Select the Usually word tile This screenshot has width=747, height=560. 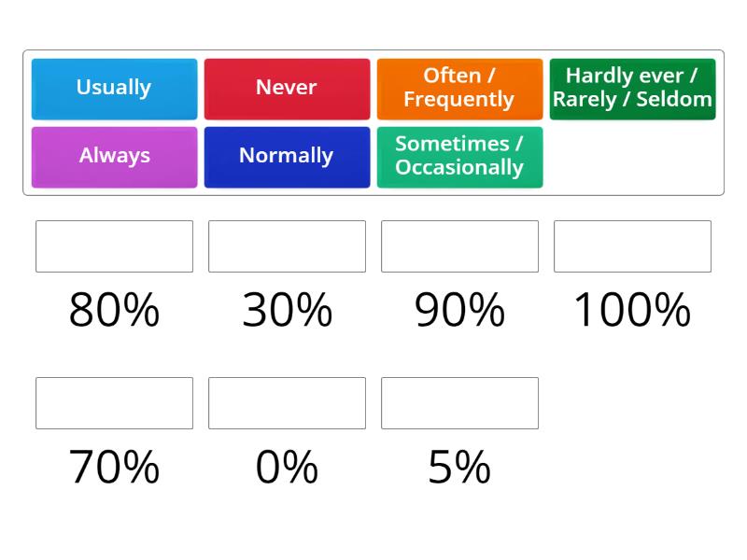[x=114, y=88]
